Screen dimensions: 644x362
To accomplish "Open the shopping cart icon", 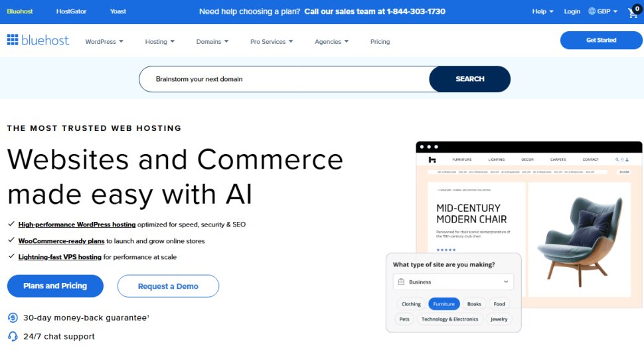I will tap(634, 13).
